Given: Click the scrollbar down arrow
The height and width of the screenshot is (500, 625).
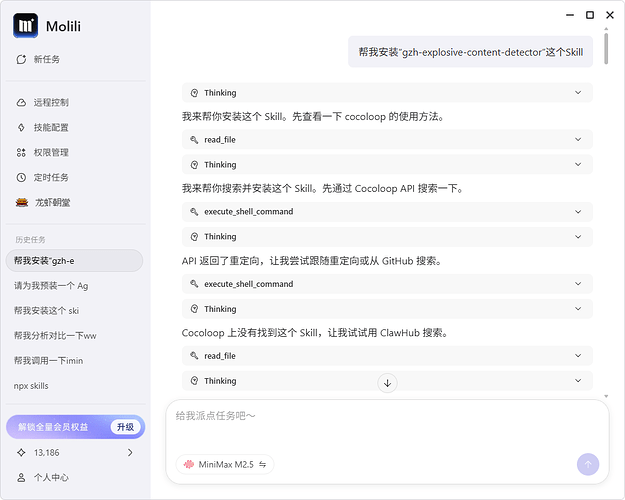Looking at the screenshot, I should pyautogui.click(x=606, y=396).
